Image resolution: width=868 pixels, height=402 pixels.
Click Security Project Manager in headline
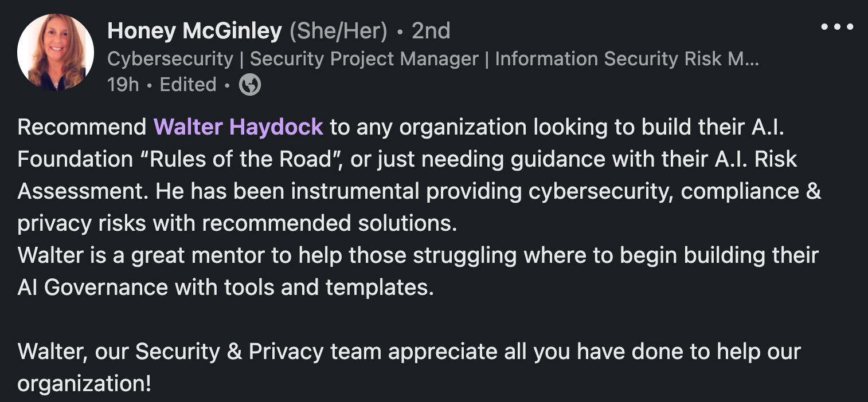point(364,59)
